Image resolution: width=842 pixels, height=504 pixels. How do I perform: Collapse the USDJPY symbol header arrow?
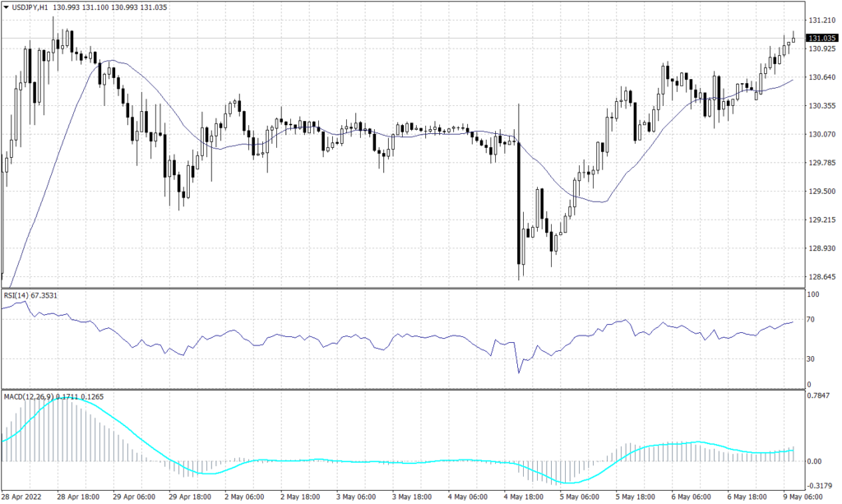pyautogui.click(x=7, y=5)
